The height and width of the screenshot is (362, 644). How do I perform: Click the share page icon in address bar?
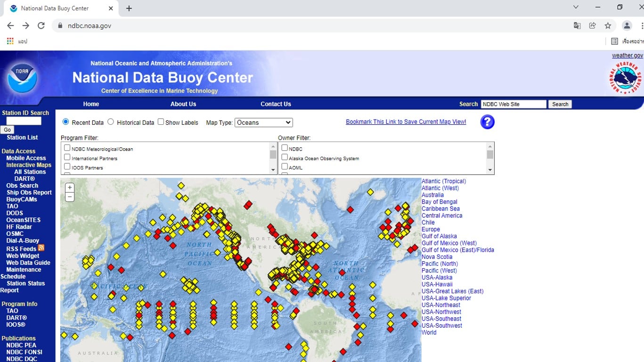593,25
